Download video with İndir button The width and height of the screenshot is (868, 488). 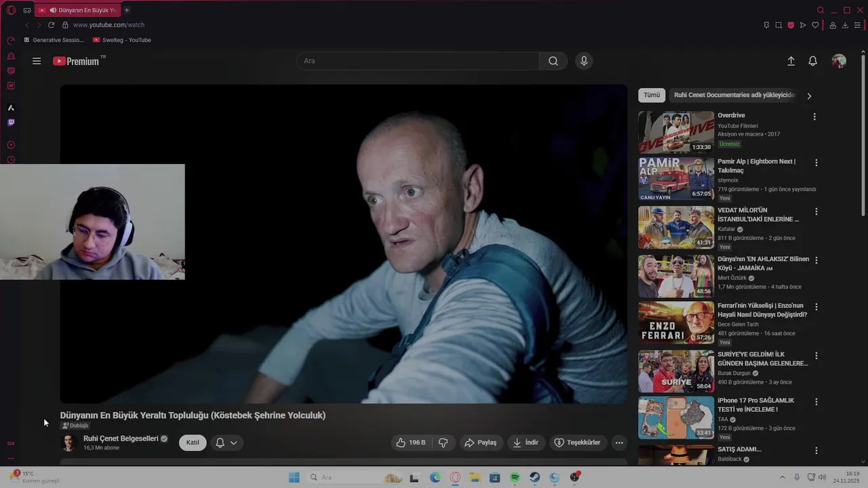[526, 443]
